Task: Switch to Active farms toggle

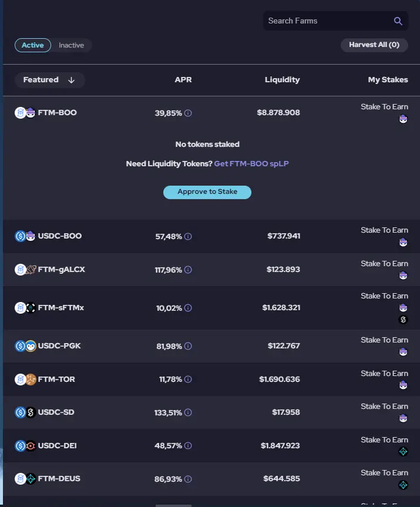Action: tap(33, 45)
